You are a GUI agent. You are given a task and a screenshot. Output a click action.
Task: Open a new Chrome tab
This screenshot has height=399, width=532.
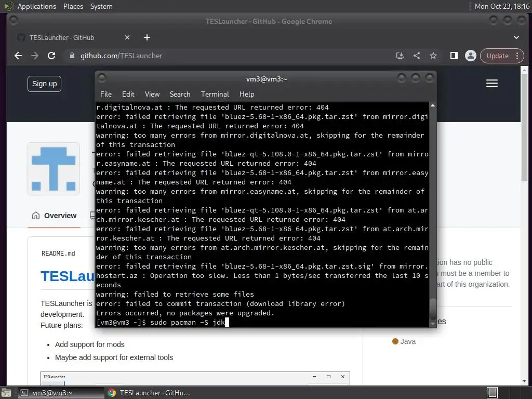pos(147,37)
